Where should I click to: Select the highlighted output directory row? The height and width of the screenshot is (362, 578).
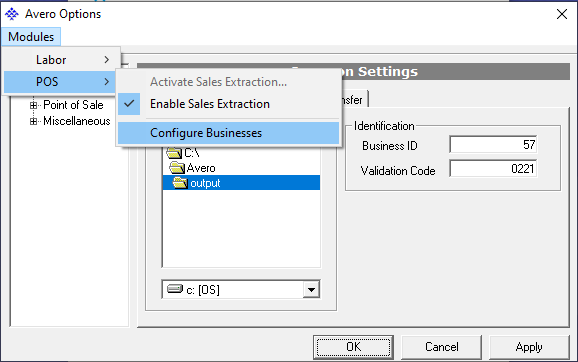coord(241,183)
